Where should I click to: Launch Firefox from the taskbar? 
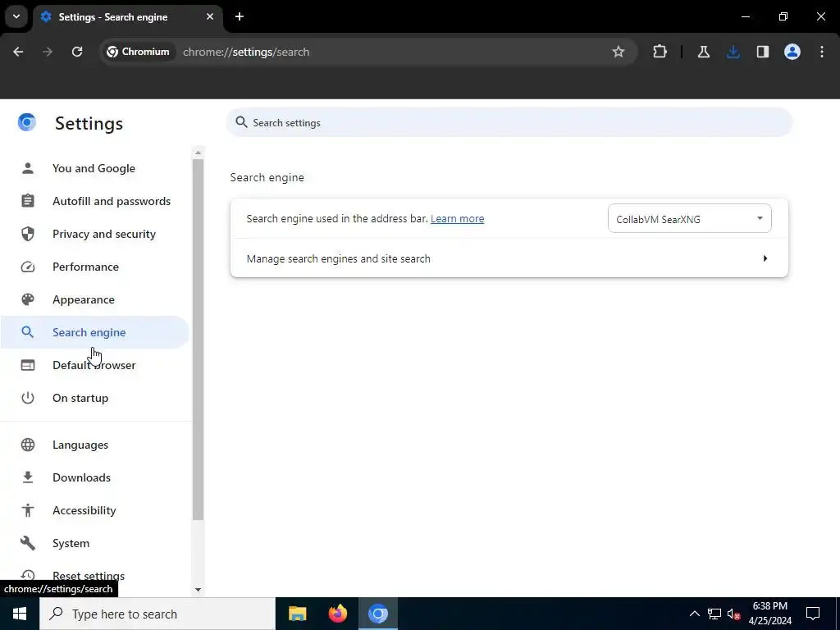point(337,614)
